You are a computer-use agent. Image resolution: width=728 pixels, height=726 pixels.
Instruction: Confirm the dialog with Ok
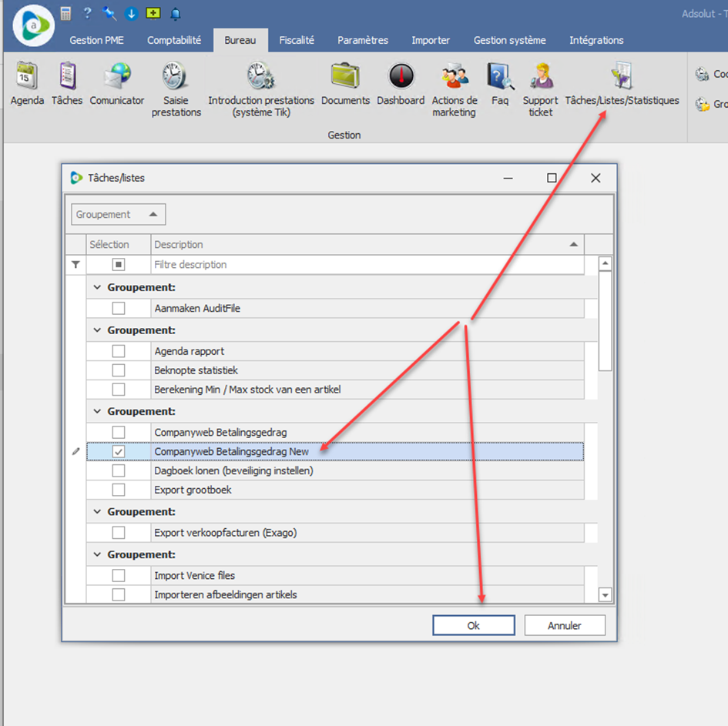(474, 625)
